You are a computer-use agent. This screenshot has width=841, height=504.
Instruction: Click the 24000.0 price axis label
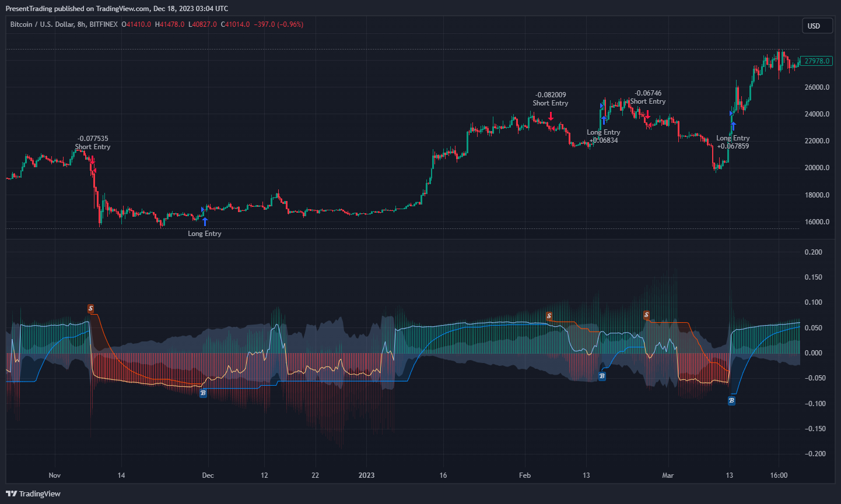(817, 114)
